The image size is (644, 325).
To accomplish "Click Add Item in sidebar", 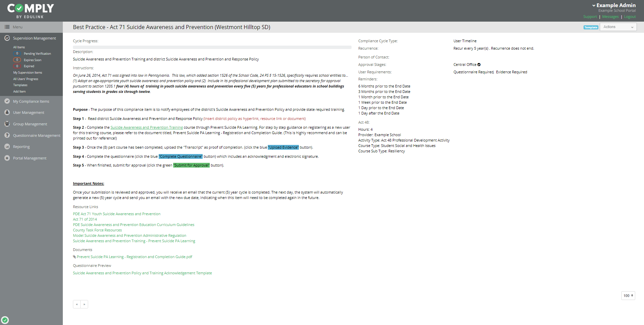I will click(x=19, y=92).
